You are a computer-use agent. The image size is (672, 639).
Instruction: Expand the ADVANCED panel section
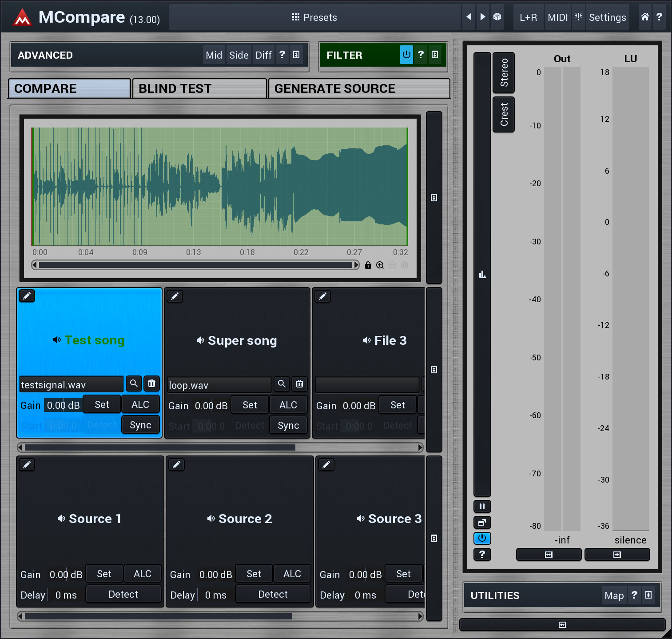[296, 55]
